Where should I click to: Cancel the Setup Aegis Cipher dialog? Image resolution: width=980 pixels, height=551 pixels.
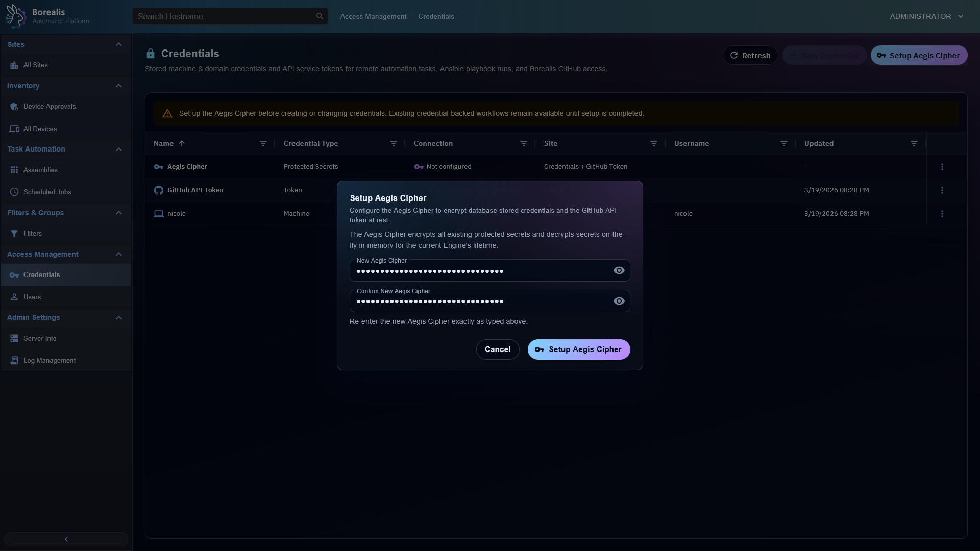[x=498, y=349]
